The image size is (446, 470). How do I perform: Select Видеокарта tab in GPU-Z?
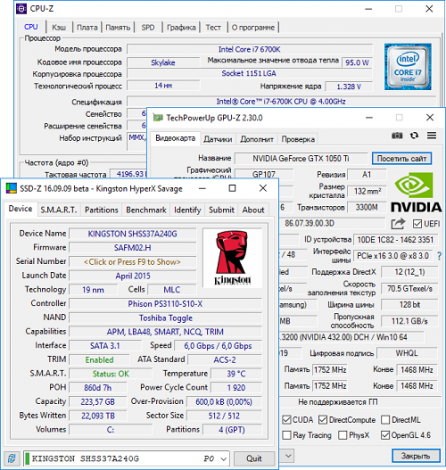(175, 138)
